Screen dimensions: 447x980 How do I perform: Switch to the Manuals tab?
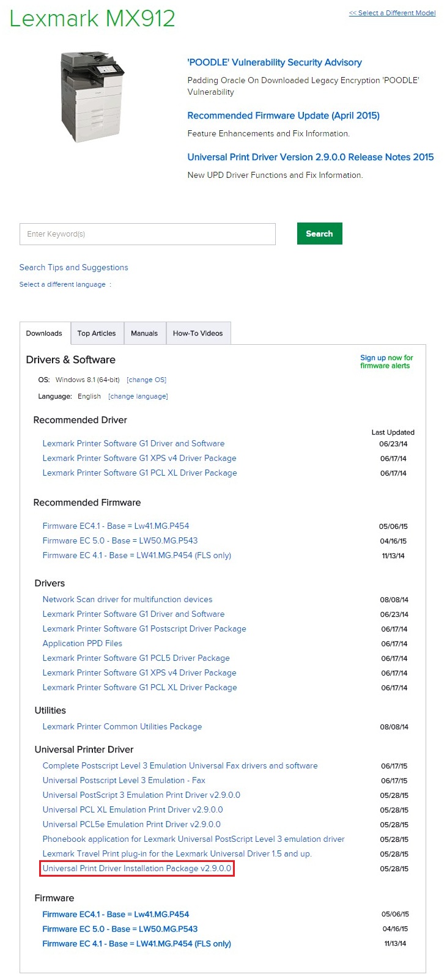[144, 333]
